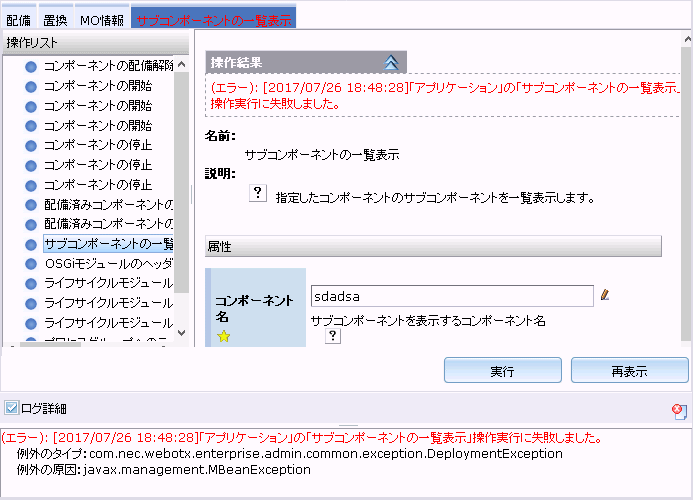Click the component name field containing sdadsa
The image size is (693, 500).
pyautogui.click(x=452, y=296)
